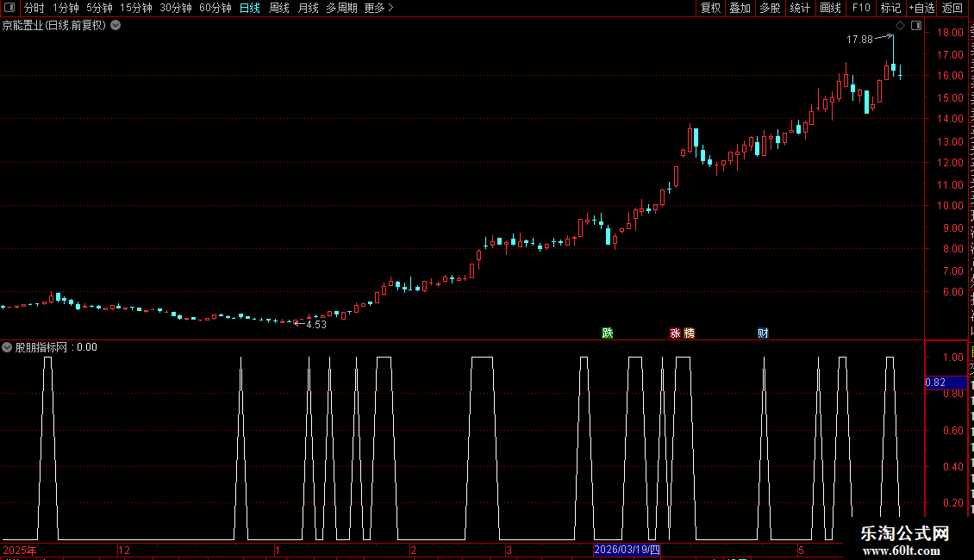The image size is (974, 560).
Task: Select the 30分钟 period
Action: coord(175,8)
